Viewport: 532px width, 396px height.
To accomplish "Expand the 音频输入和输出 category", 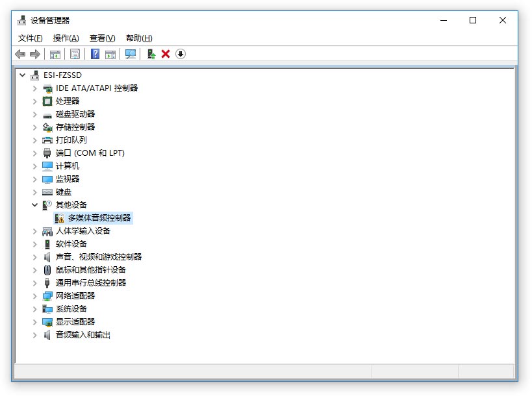I will click(34, 335).
